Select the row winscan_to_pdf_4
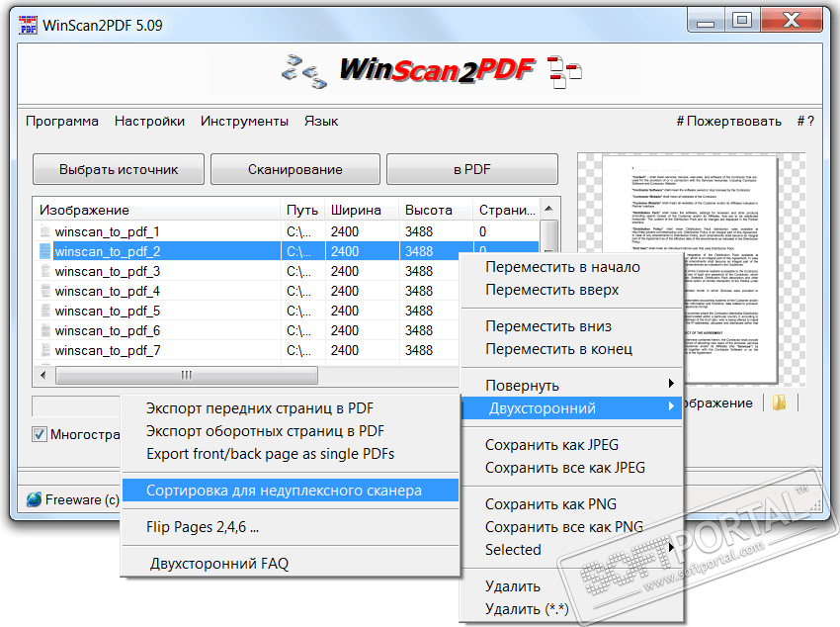Image resolution: width=840 pixels, height=627 pixels. point(246,291)
